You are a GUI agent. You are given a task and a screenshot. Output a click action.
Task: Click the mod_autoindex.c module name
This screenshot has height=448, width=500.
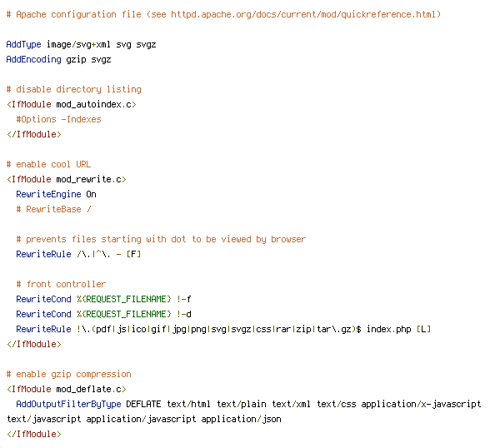coord(93,105)
